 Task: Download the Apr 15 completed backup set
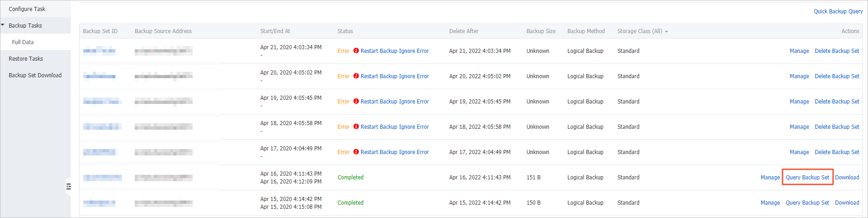[847, 203]
